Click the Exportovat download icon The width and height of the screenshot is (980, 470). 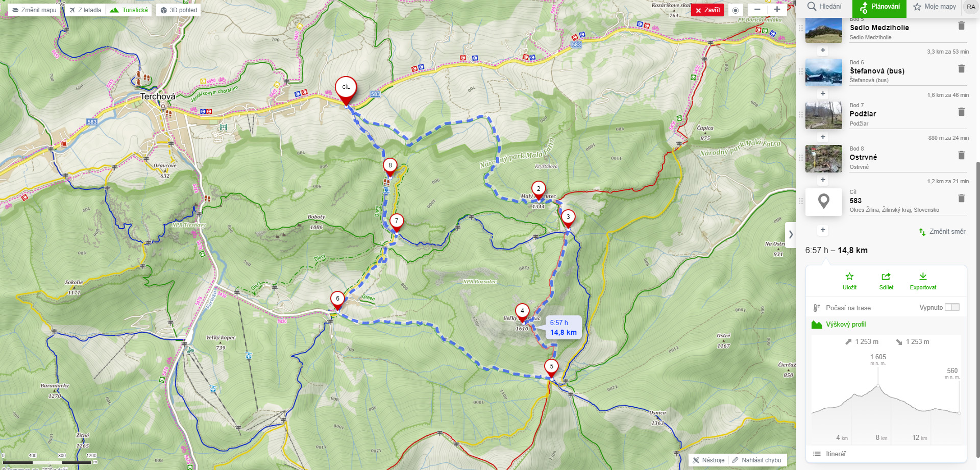923,277
